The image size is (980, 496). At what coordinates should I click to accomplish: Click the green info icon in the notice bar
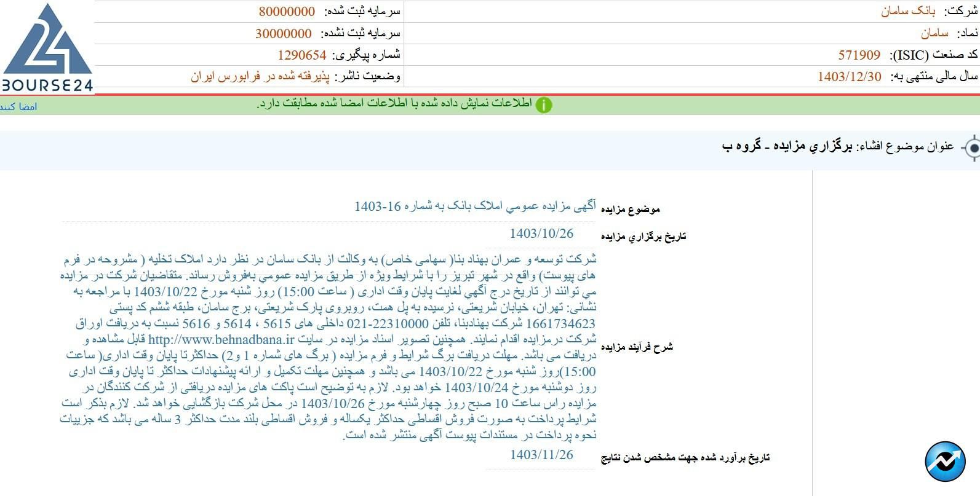(544, 105)
